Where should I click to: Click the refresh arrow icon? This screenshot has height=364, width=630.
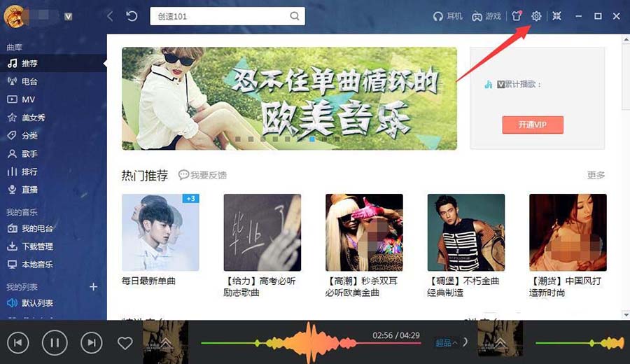(132, 16)
